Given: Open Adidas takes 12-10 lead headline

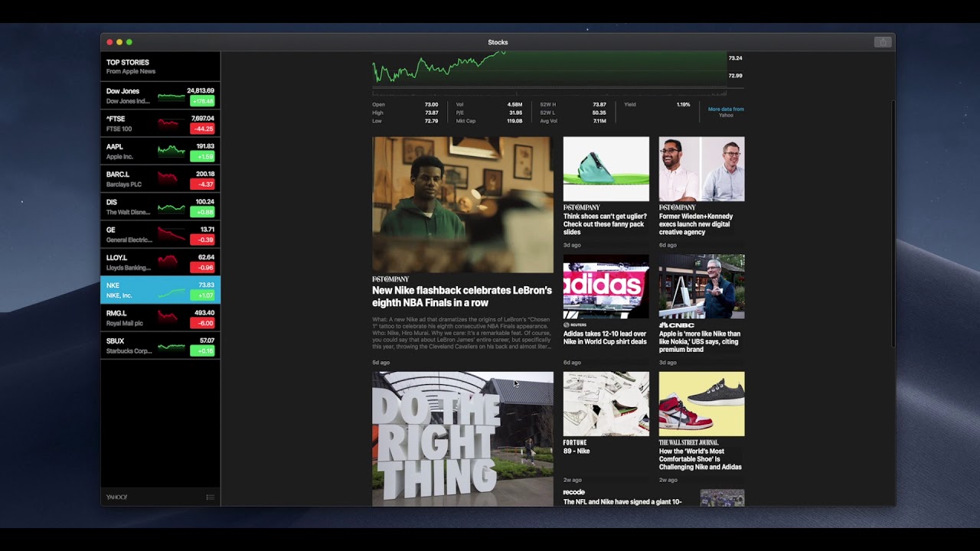Looking at the screenshot, I should 605,337.
